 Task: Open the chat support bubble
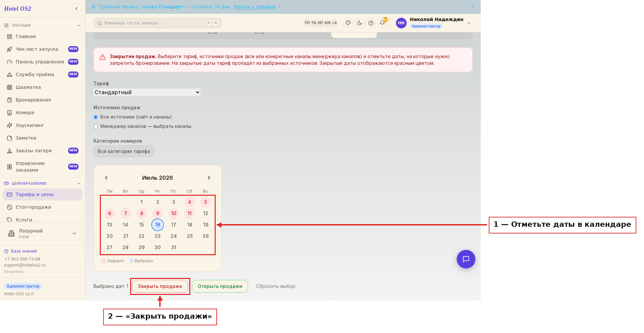(x=466, y=259)
